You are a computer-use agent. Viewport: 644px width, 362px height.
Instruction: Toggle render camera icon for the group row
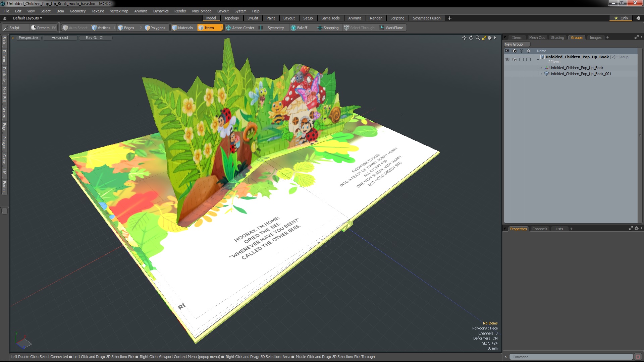tap(515, 59)
